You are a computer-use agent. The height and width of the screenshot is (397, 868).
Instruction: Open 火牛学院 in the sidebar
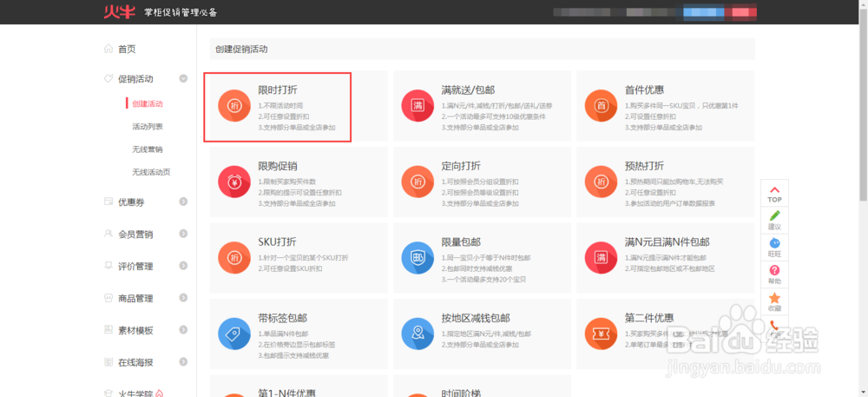[x=135, y=393]
